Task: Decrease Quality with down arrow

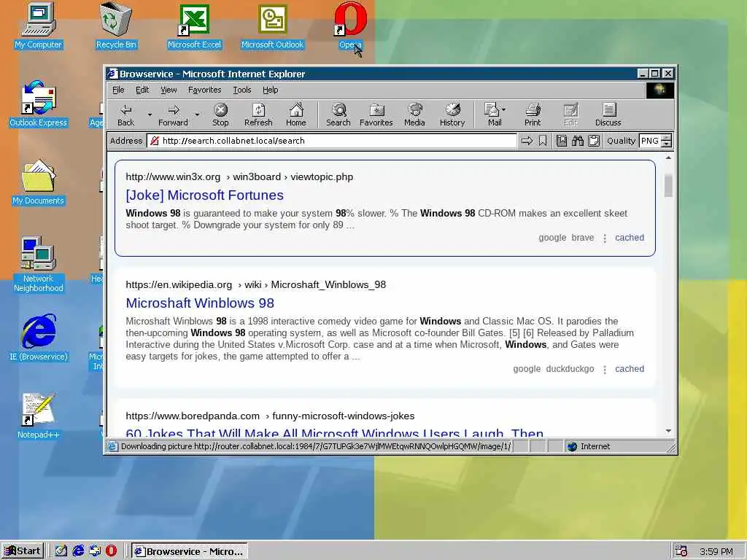Action: [667, 144]
